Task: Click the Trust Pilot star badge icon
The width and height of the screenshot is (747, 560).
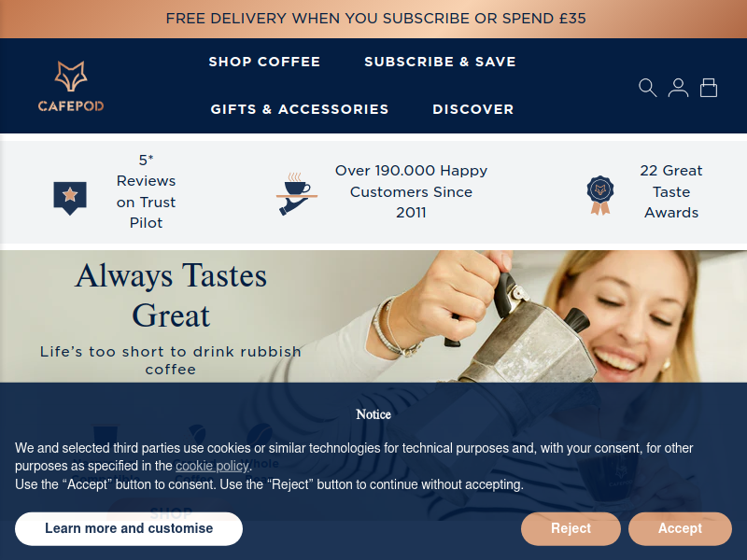Action: 70,198
